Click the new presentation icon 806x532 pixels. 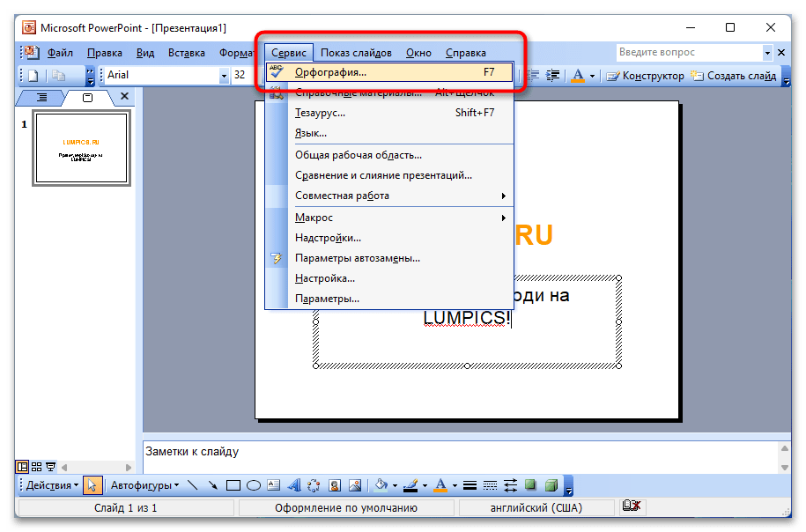[x=33, y=76]
